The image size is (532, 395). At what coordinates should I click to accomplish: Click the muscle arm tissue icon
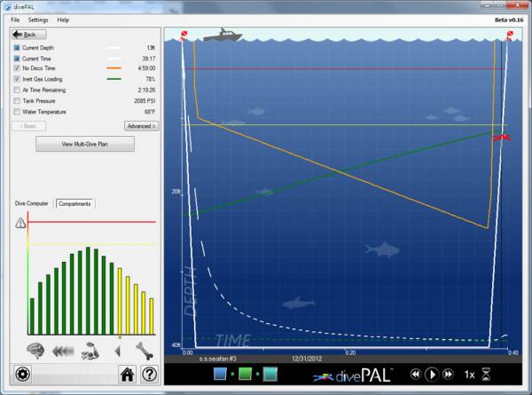(x=90, y=351)
